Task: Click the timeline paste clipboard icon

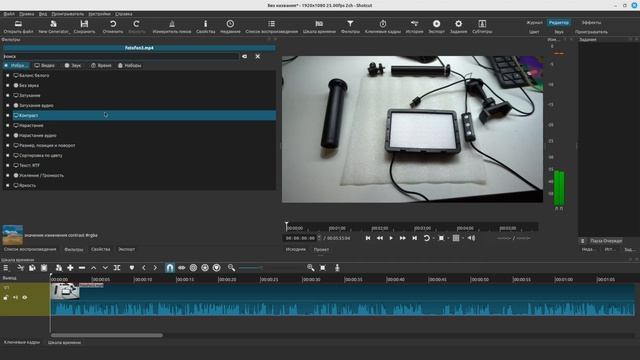Action: [44, 268]
